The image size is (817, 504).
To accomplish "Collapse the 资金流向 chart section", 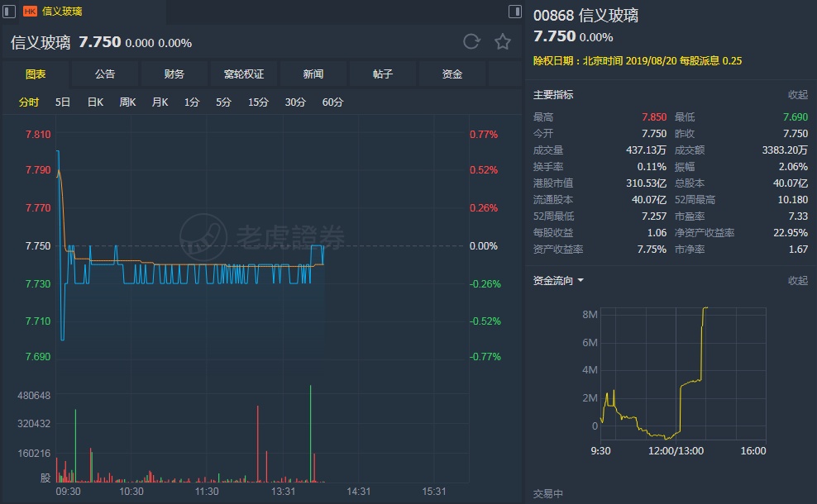I will 797,281.
